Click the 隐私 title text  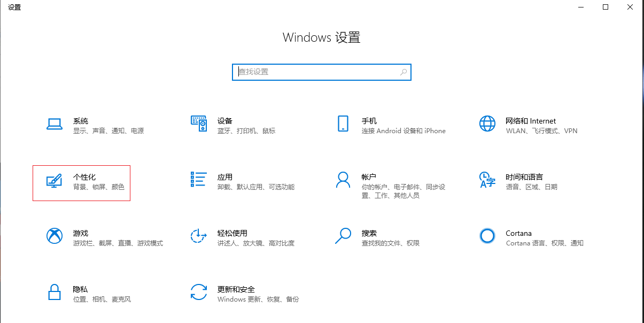(x=81, y=289)
